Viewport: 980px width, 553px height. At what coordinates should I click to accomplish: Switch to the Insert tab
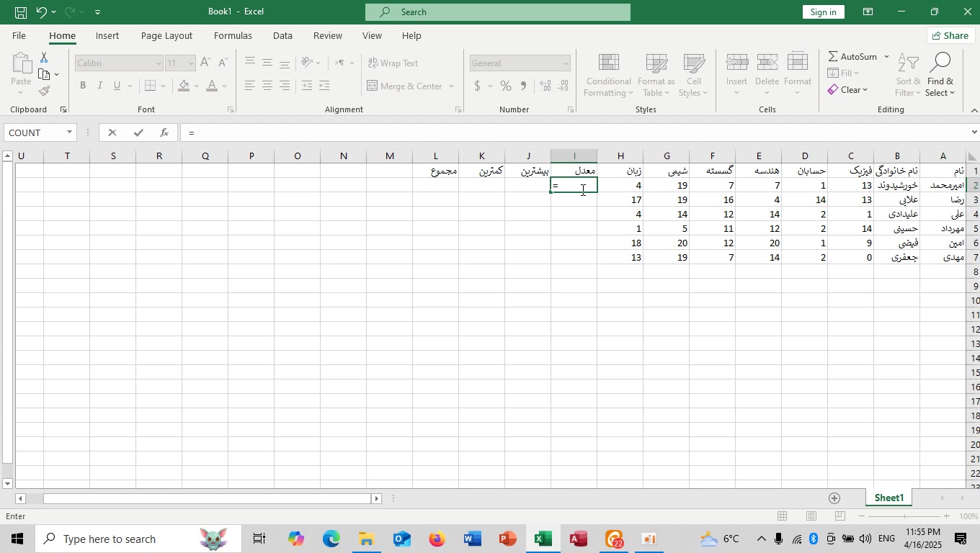[107, 35]
